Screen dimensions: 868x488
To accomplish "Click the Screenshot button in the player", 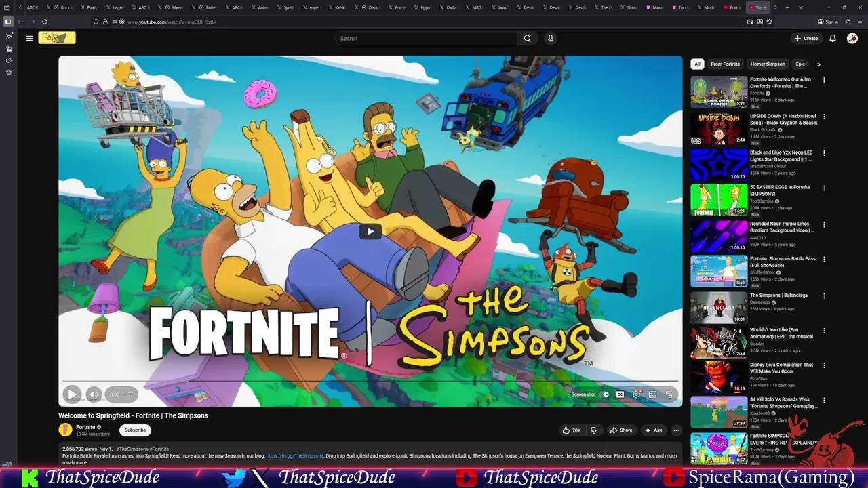I will tap(583, 394).
